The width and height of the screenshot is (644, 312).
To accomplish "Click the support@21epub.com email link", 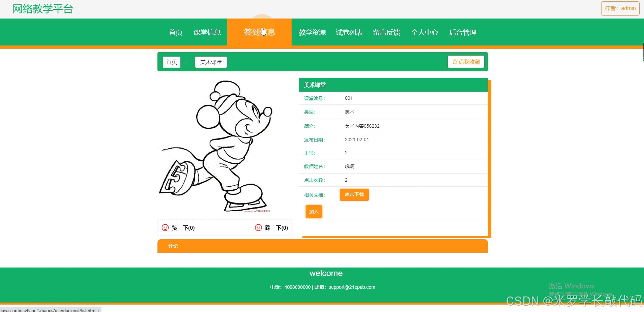I will pyautogui.click(x=351, y=287).
